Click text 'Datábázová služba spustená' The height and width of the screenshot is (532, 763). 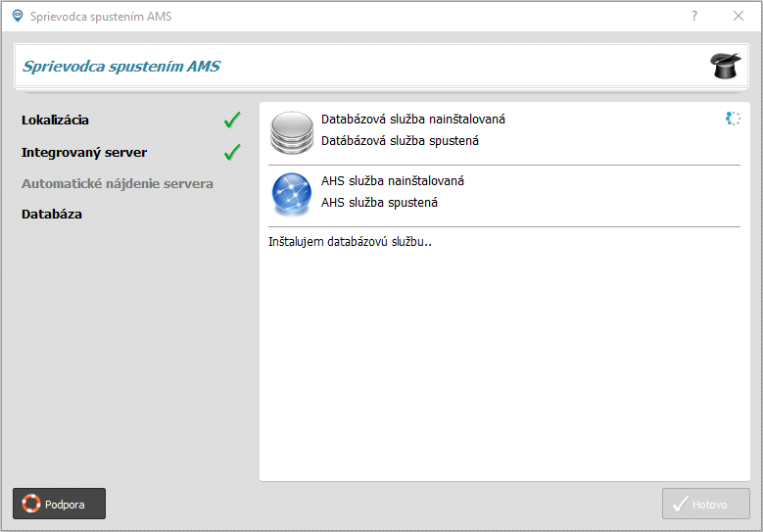coord(400,141)
